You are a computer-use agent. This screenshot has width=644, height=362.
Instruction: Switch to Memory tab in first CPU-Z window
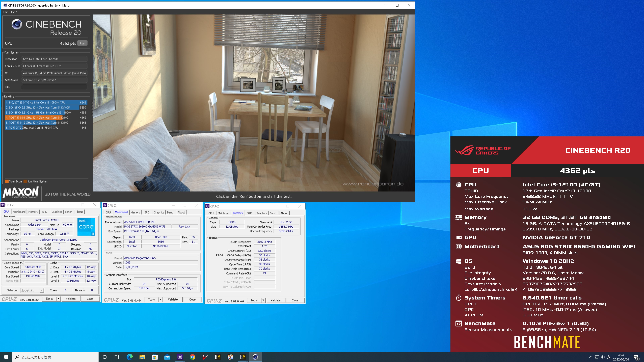[x=33, y=212]
